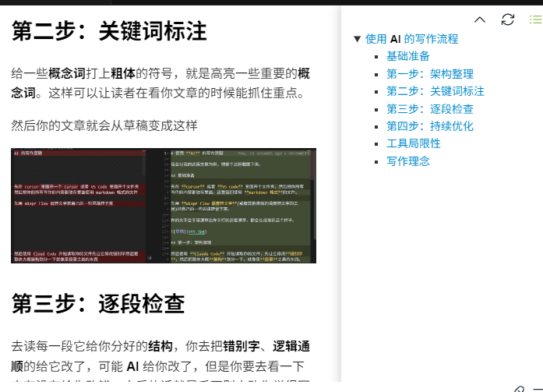The width and height of the screenshot is (543, 392).
Task: Click the pencil icon at bottom right
Action: 520,388
